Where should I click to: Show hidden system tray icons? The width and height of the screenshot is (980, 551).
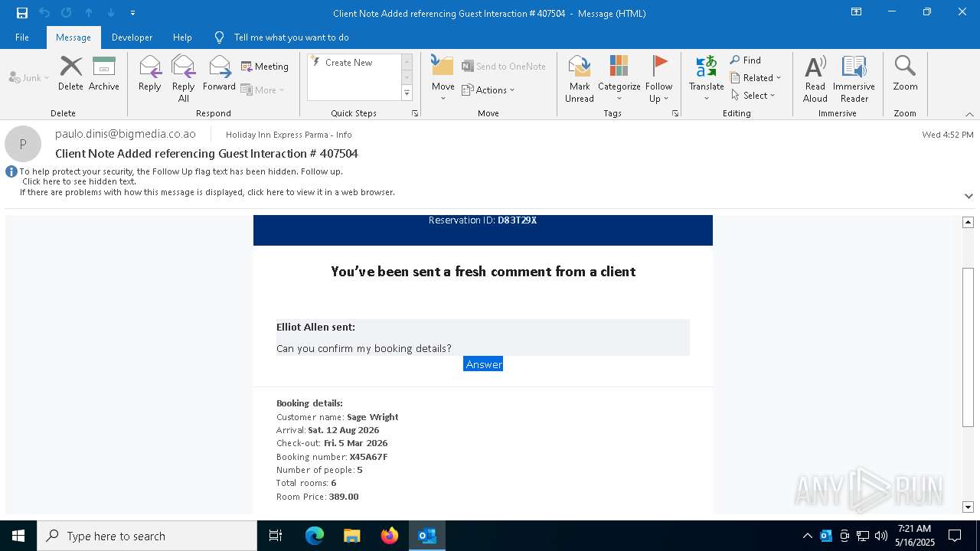pos(807,536)
